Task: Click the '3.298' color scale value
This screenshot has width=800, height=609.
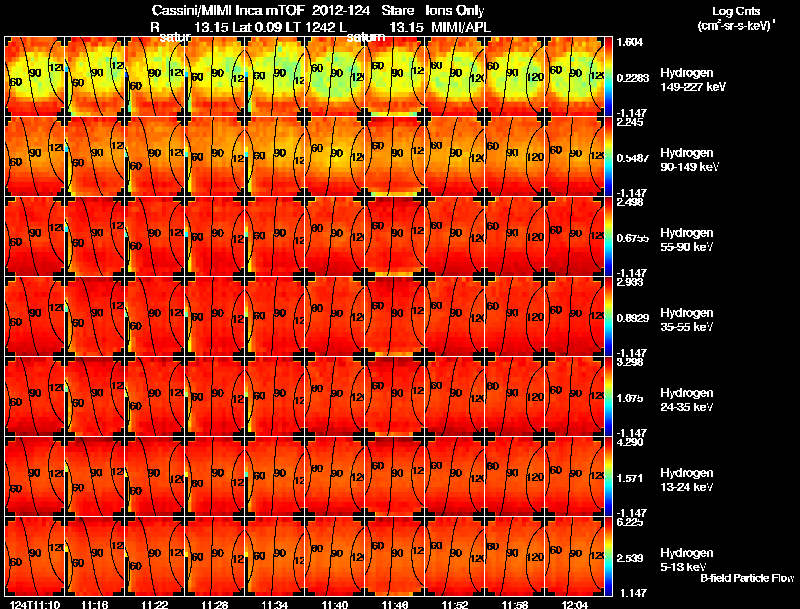Action: point(630,362)
